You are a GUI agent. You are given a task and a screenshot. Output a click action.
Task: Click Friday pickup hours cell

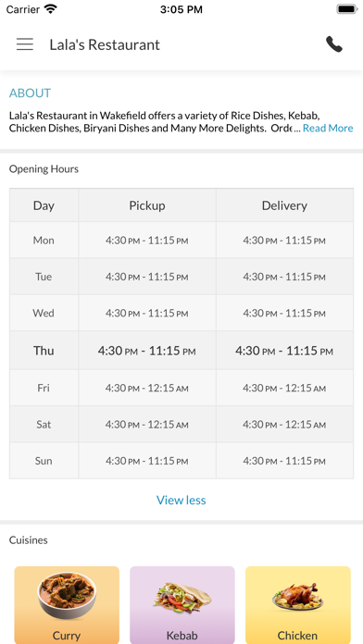click(147, 388)
